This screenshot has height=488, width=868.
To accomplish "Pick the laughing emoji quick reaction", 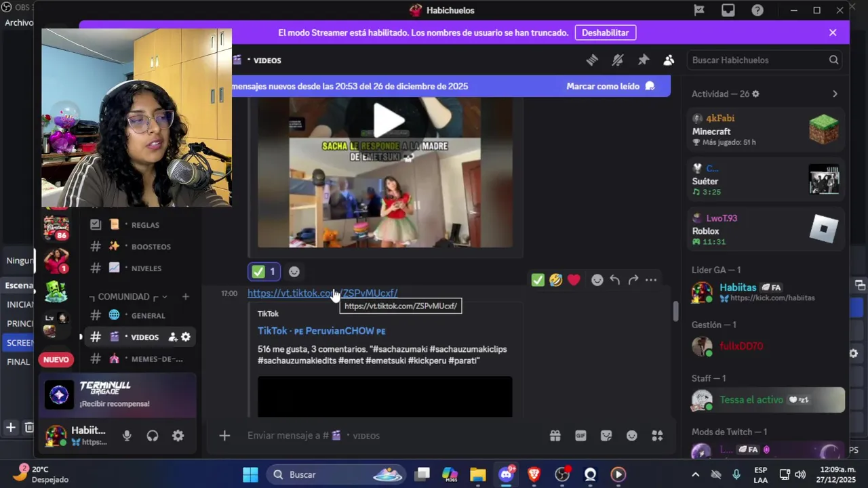I will pyautogui.click(x=556, y=280).
